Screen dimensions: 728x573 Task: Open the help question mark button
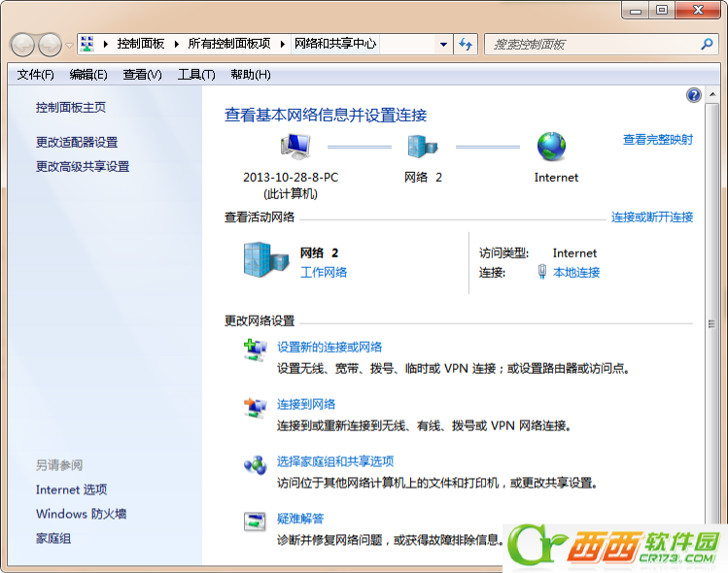[x=693, y=95]
